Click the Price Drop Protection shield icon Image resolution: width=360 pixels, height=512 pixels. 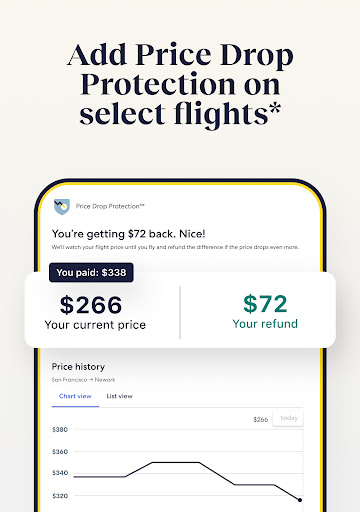click(62, 207)
